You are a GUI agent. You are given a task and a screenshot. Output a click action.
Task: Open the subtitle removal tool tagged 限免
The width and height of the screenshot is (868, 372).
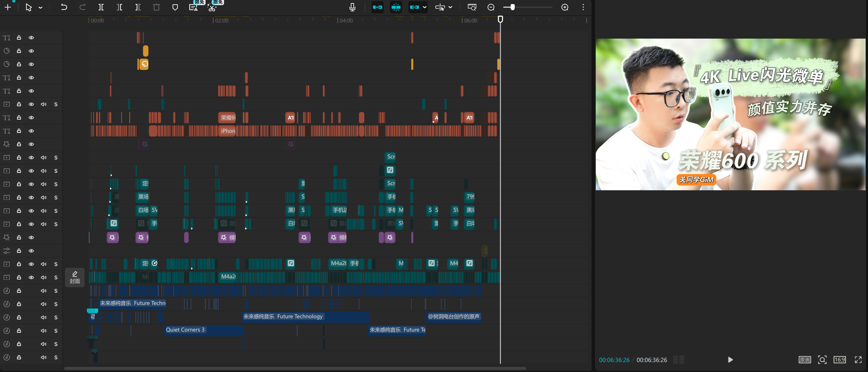tap(194, 7)
